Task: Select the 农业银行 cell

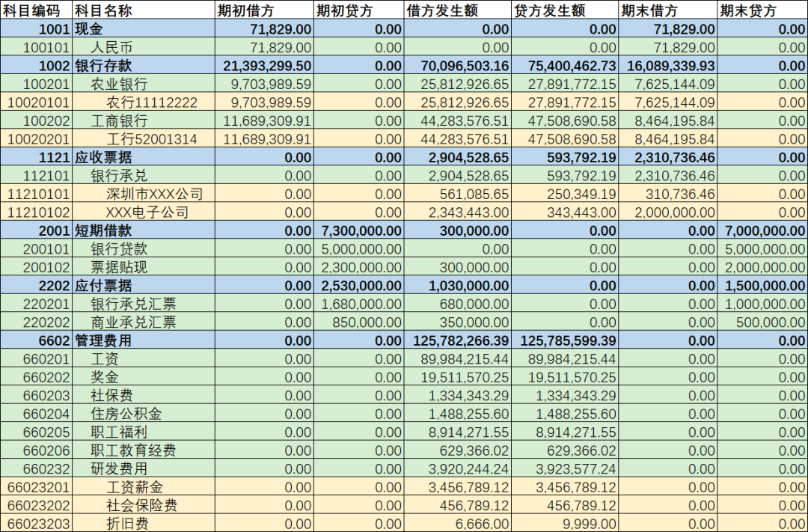Action: tap(143, 84)
